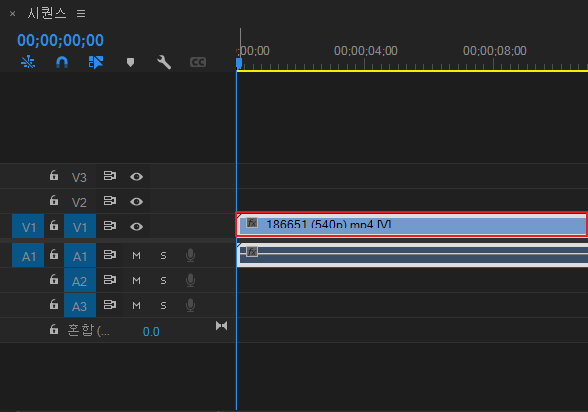Viewport: 588px width, 412px height.
Task: Click the blue playhead marker on ruler
Action: pyautogui.click(x=239, y=63)
